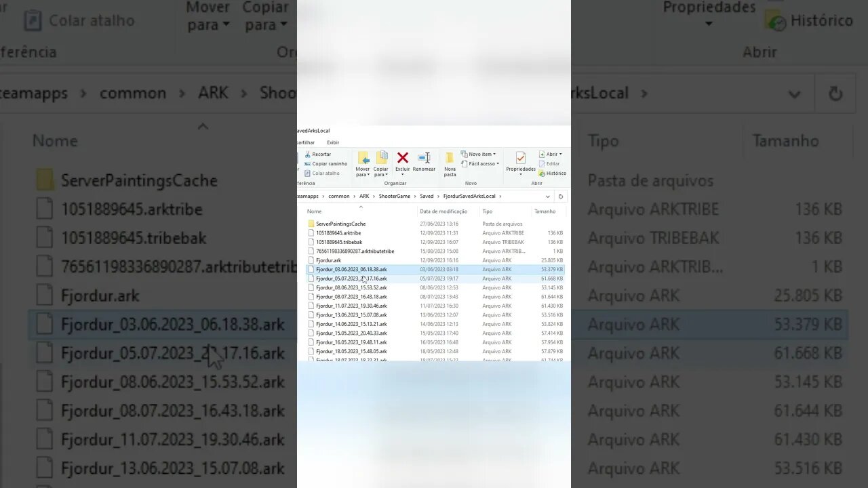Click the file icon of 1051889645.tribebak
Viewport: 868px width, 488px height.
pos(311,242)
